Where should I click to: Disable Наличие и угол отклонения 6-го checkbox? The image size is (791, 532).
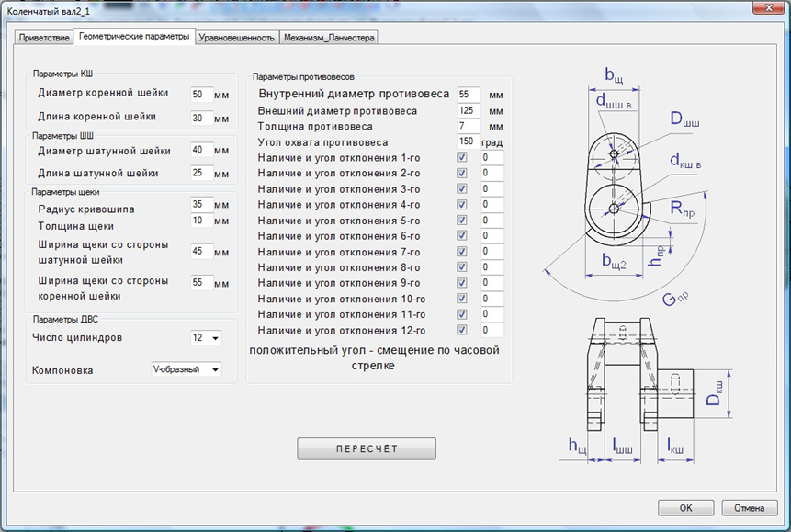[x=461, y=236]
